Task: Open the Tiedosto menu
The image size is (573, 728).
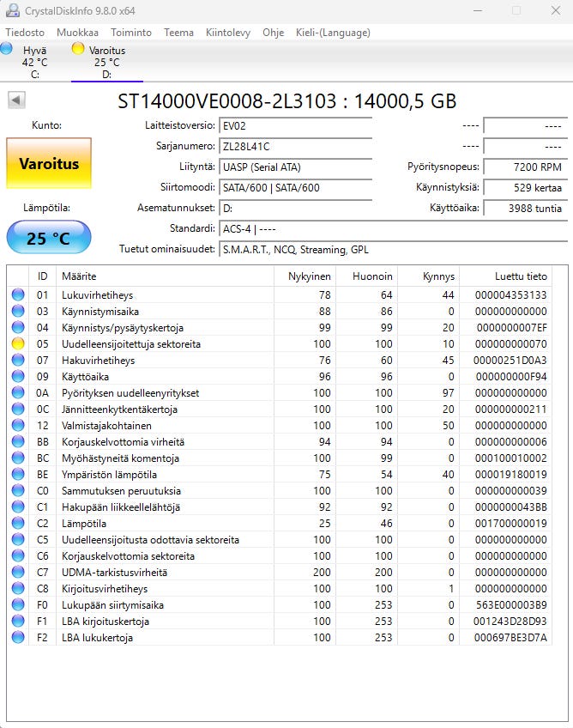Action: pos(25,33)
